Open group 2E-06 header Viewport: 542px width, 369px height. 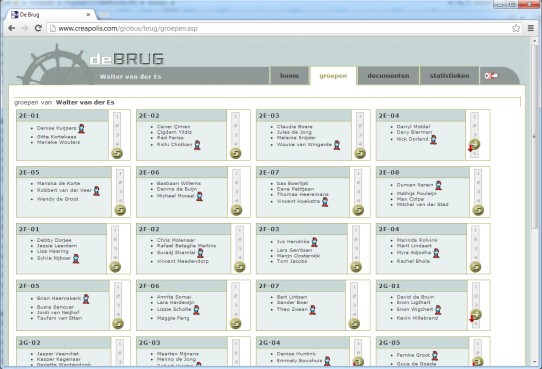pos(182,172)
